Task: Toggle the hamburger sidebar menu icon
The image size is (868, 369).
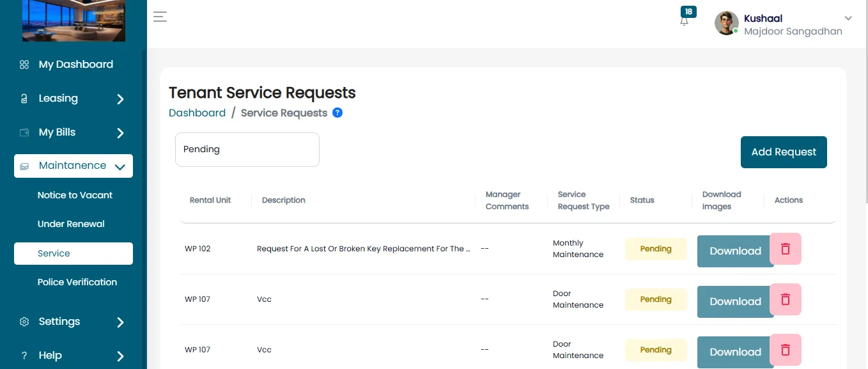Action: (x=160, y=17)
